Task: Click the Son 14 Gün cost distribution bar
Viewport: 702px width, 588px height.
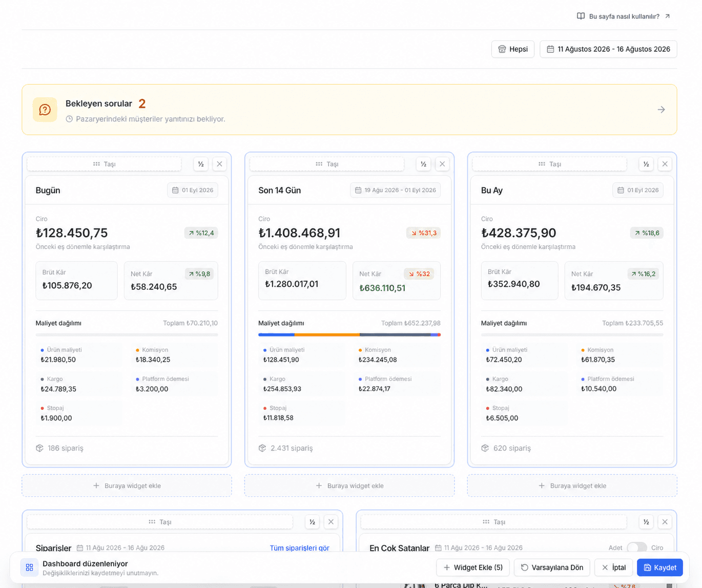Action: (x=349, y=334)
